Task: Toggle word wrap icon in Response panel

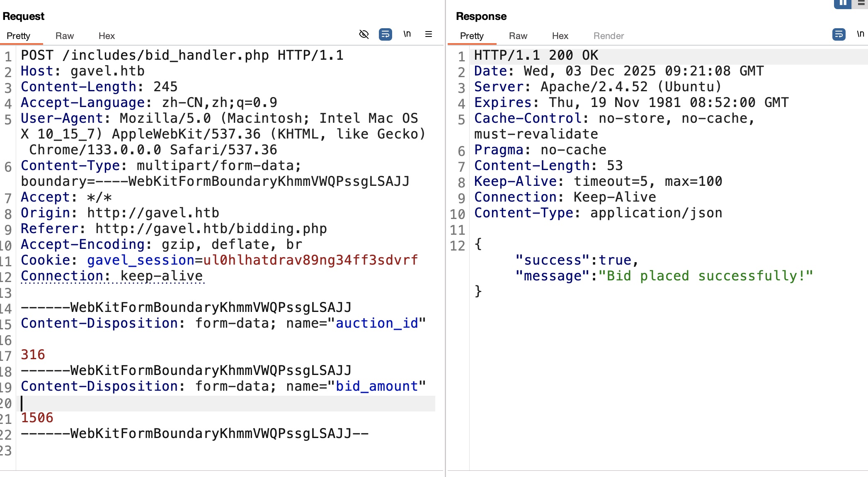Action: (x=839, y=34)
